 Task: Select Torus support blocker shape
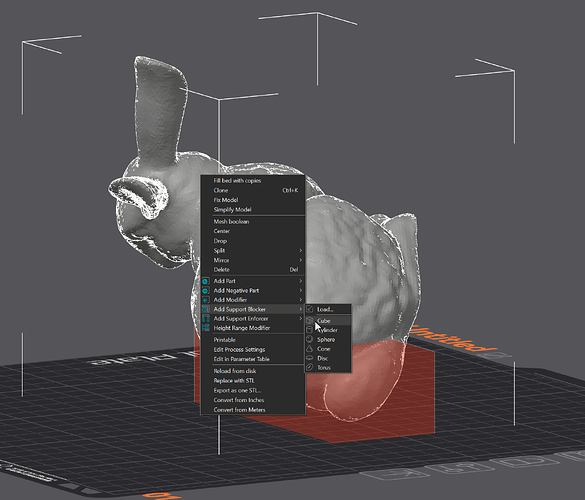click(328, 368)
